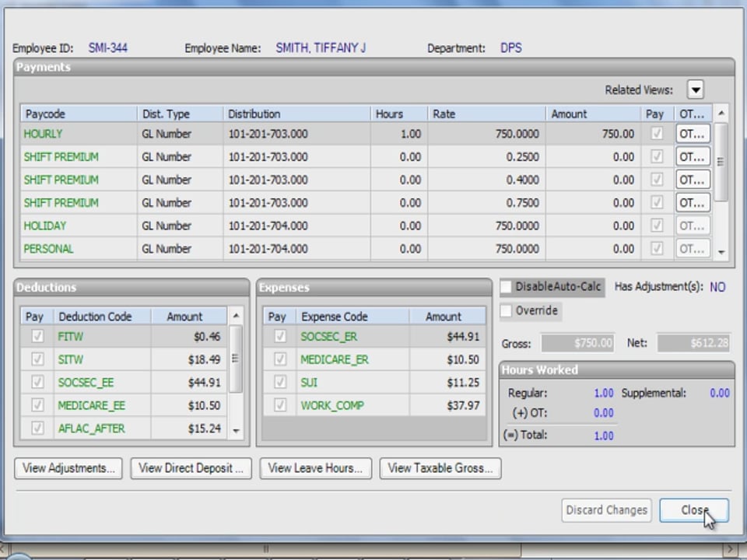Viewport: 747px width, 560px height.
Task: Enable the DisableAuto-Calc checkbox
Action: pyautogui.click(x=507, y=287)
